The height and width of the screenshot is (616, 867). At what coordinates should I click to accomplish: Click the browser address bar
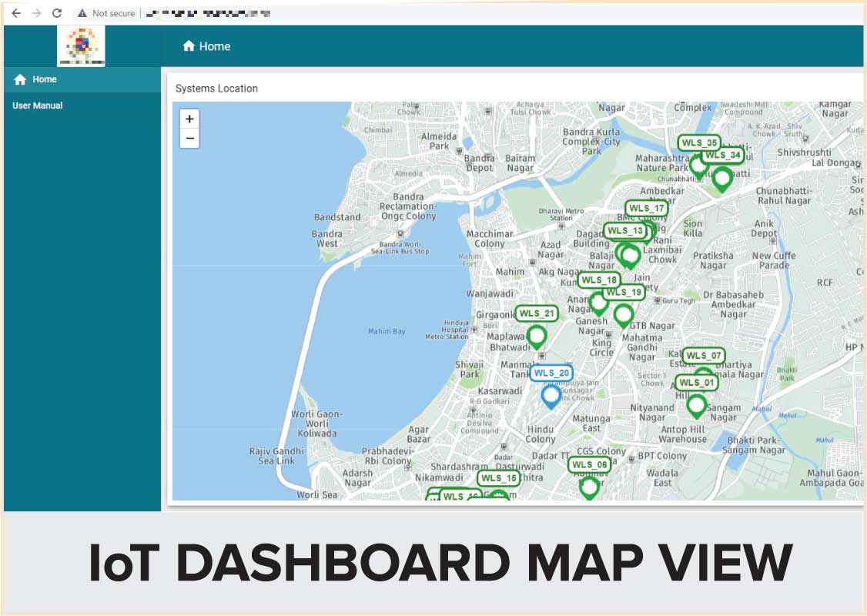pyautogui.click(x=462, y=13)
